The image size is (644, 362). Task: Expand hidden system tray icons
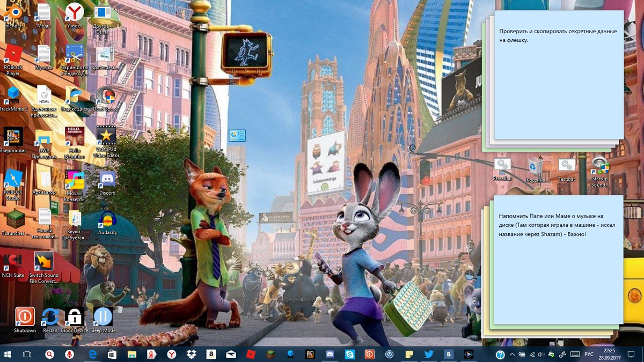pyautogui.click(x=511, y=354)
